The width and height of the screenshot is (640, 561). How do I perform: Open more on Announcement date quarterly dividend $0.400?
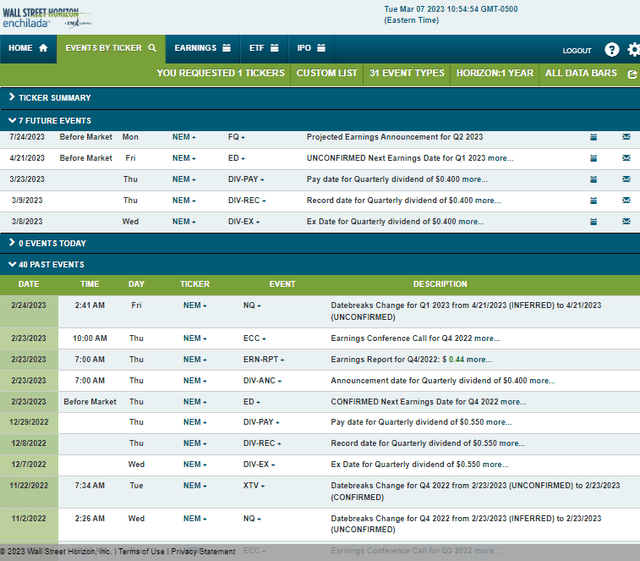click(542, 381)
